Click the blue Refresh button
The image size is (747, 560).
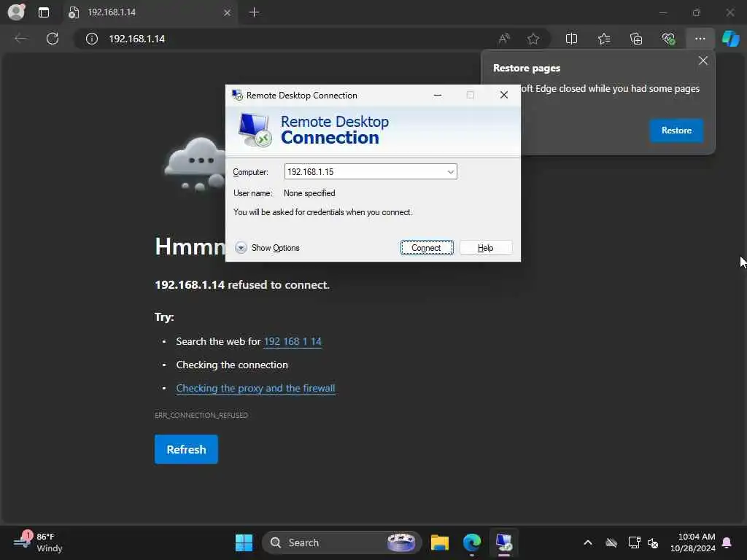(x=186, y=449)
